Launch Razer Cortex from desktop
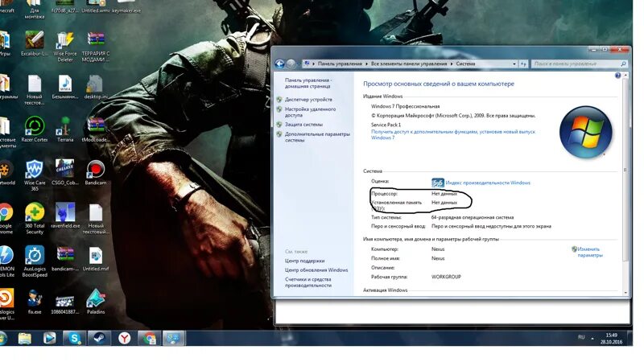 [35, 130]
